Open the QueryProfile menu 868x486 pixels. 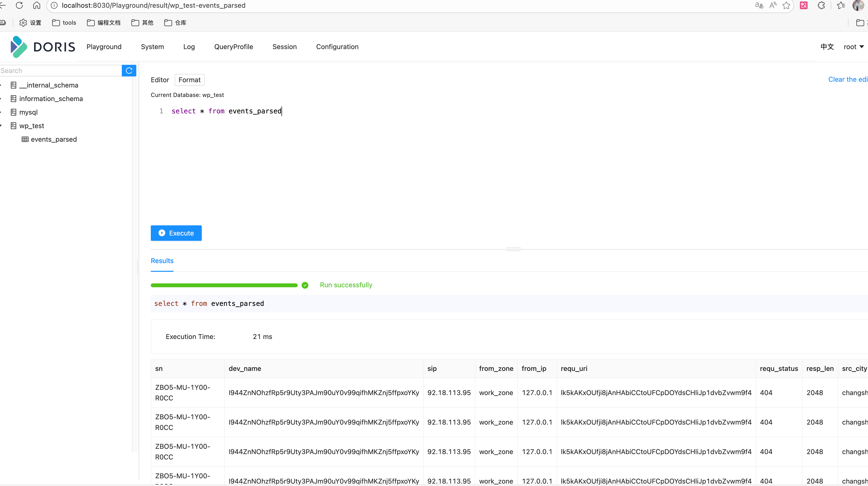[x=233, y=47]
